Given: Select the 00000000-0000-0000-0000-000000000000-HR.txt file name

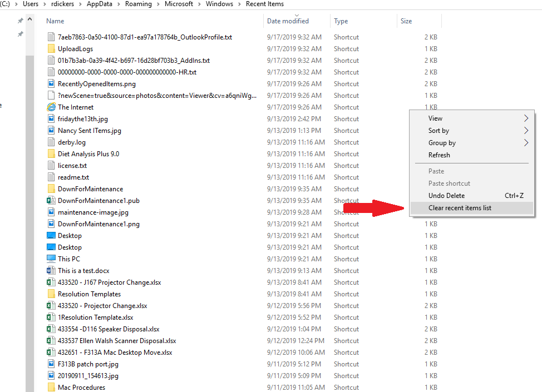Looking at the screenshot, I should [x=127, y=72].
